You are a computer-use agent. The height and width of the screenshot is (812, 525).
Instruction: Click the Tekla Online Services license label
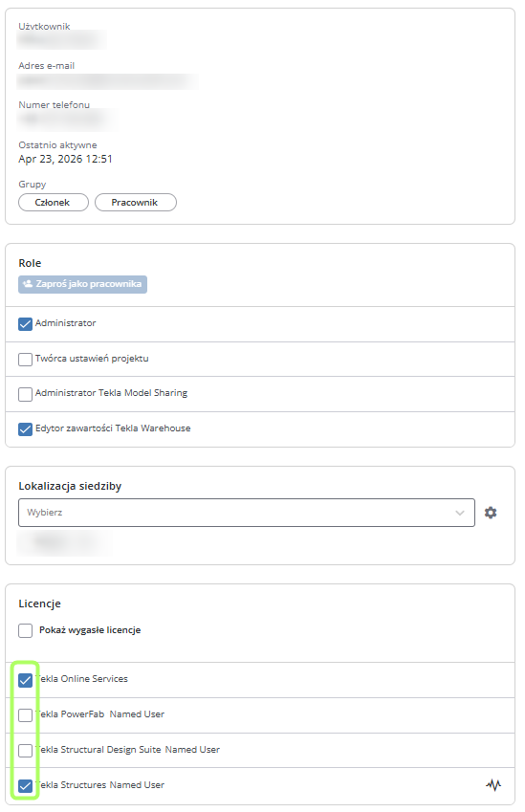tap(81, 679)
